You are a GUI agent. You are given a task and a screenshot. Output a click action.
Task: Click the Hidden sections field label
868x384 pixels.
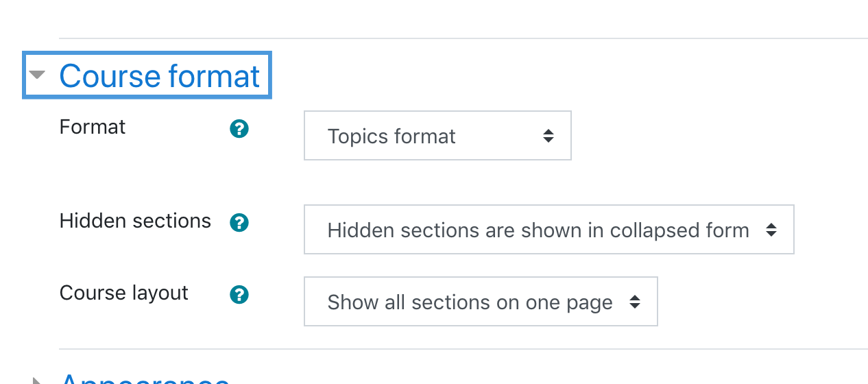135,221
